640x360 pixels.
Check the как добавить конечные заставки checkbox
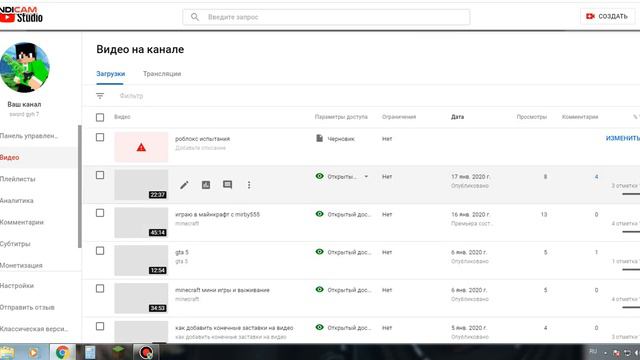(x=100, y=326)
